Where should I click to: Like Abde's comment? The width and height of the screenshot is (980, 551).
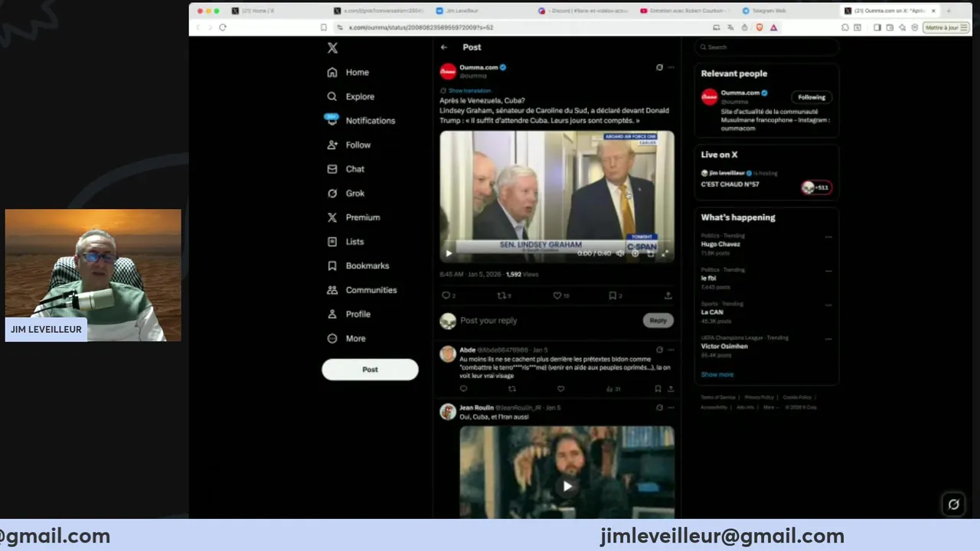tap(560, 389)
